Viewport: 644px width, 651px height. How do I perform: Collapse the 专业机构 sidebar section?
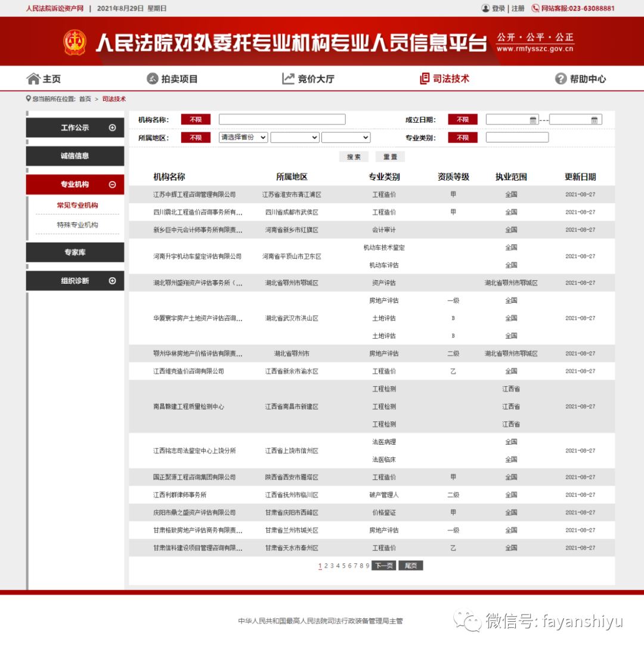point(112,185)
